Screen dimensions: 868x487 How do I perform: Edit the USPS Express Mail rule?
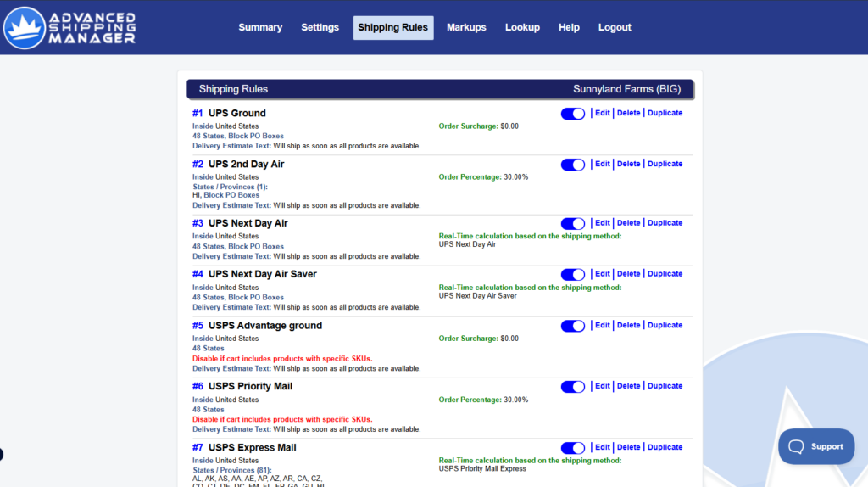pyautogui.click(x=603, y=448)
